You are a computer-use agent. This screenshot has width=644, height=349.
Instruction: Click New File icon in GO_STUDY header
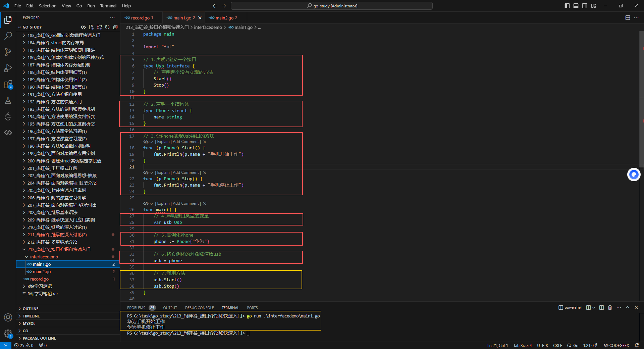[91, 27]
